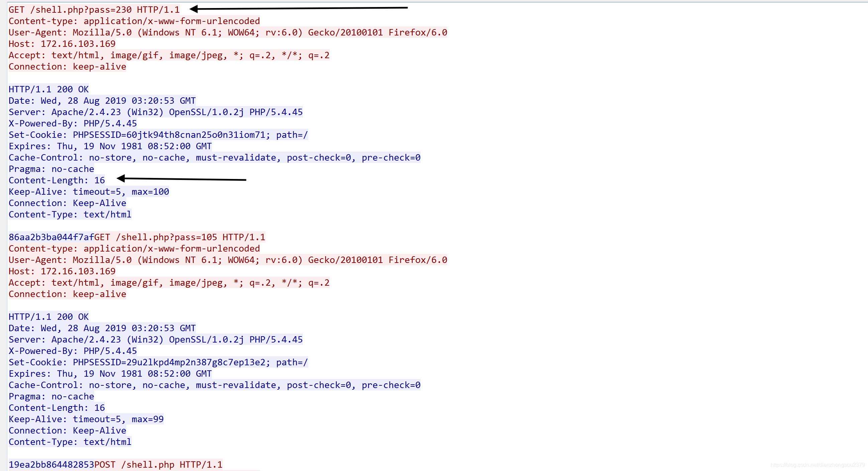Image resolution: width=868 pixels, height=471 pixels.
Task: Click the first Server: Apache/2.4.23 header line
Action: pos(155,112)
